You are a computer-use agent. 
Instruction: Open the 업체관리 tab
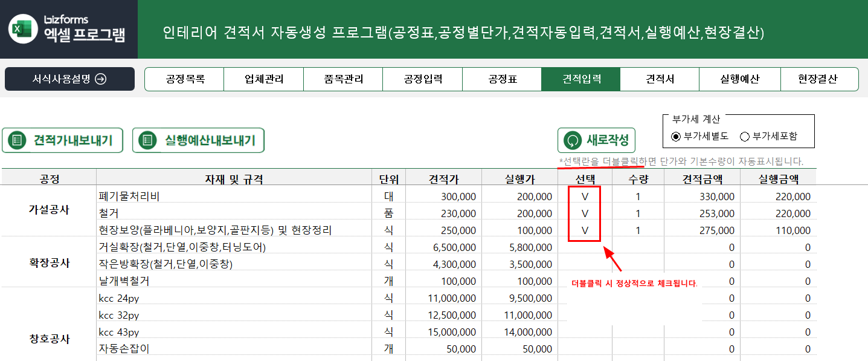click(264, 79)
